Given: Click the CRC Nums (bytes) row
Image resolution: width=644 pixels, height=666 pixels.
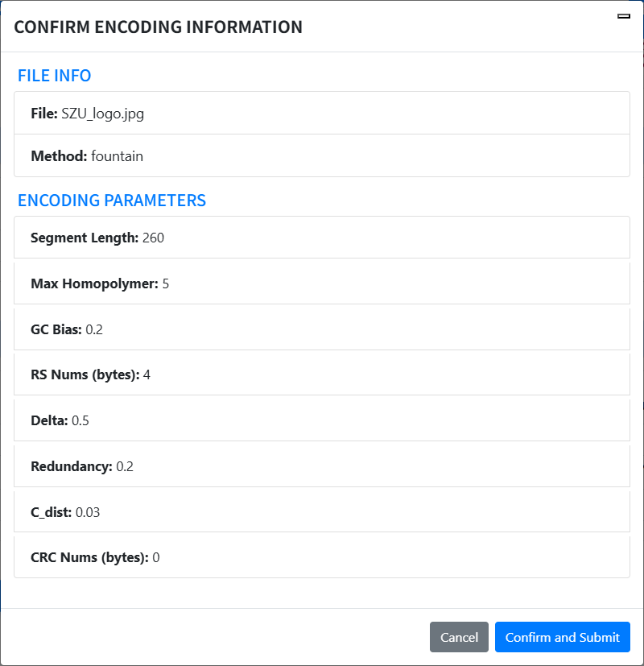Looking at the screenshot, I should click(321, 557).
